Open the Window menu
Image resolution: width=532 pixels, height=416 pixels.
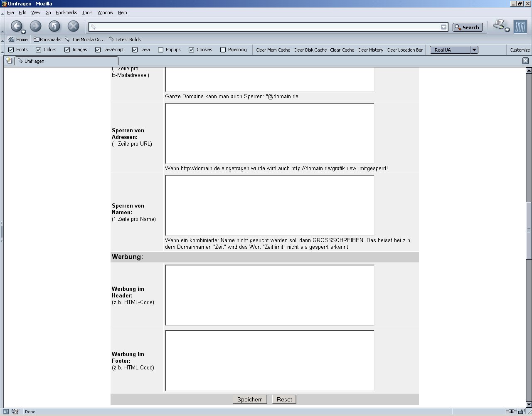pyautogui.click(x=105, y=12)
